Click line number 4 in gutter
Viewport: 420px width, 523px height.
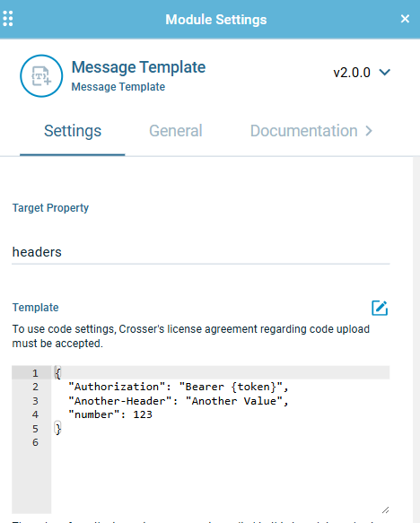point(35,414)
